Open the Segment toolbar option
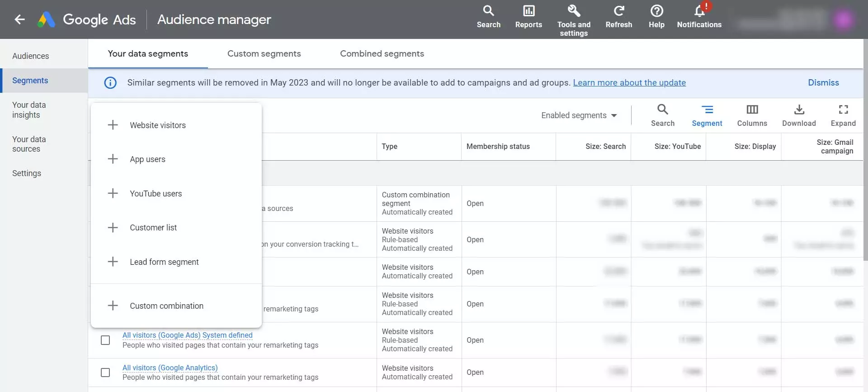 click(707, 115)
